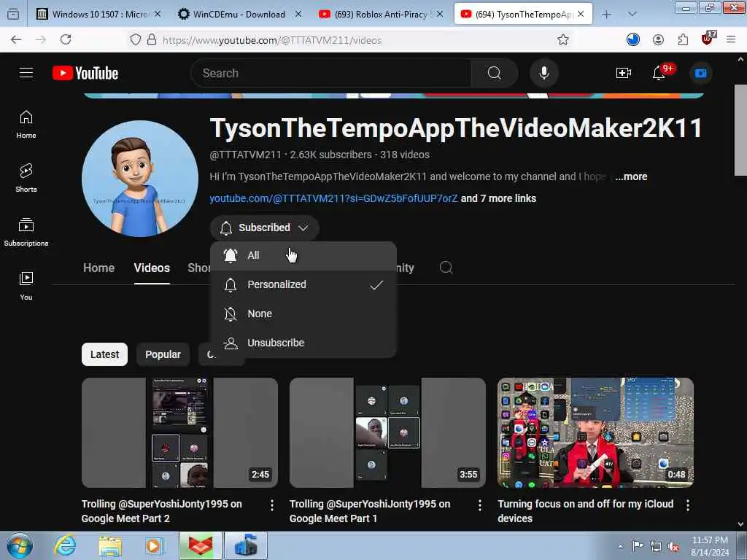Open a new browser tab
This screenshot has width=747, height=560.
pyautogui.click(x=606, y=15)
